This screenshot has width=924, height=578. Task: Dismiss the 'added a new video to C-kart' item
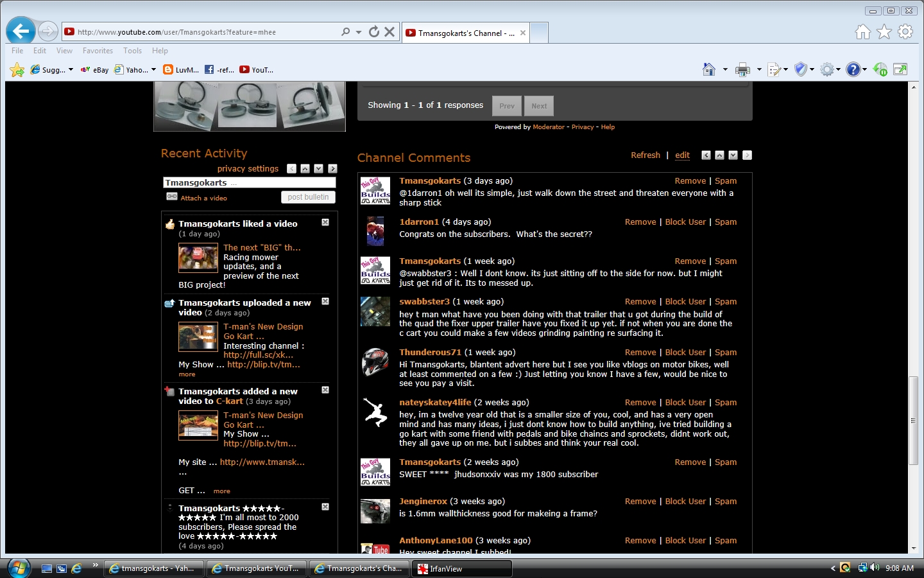325,390
